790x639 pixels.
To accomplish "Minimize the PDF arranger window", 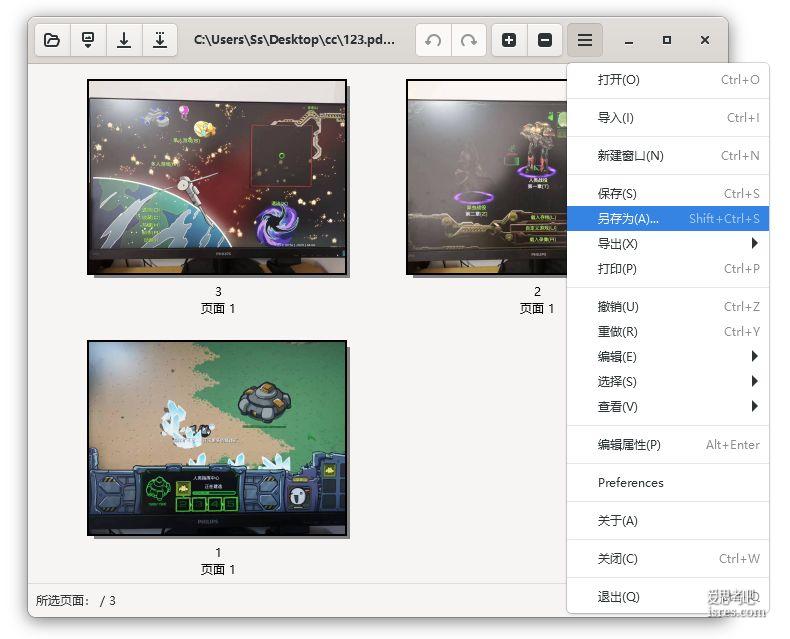I will [x=629, y=40].
